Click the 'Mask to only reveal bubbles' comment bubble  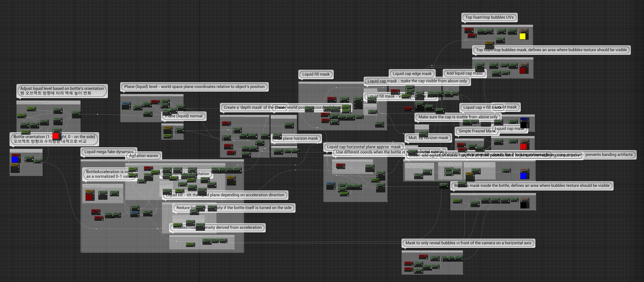tap(468, 243)
